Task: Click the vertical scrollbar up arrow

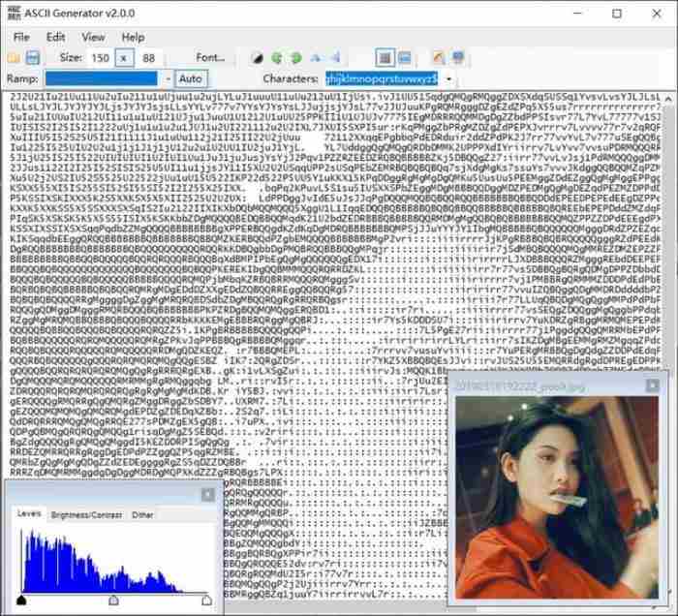Action: pos(668,100)
